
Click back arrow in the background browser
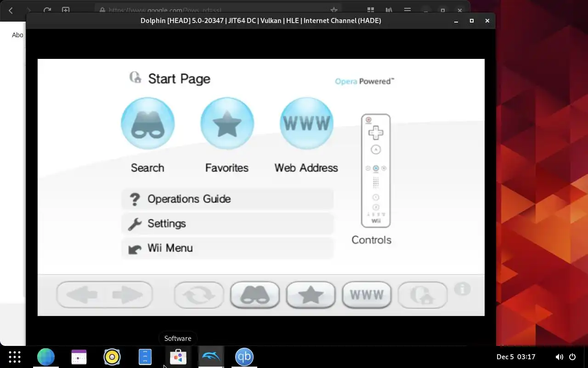(11, 10)
